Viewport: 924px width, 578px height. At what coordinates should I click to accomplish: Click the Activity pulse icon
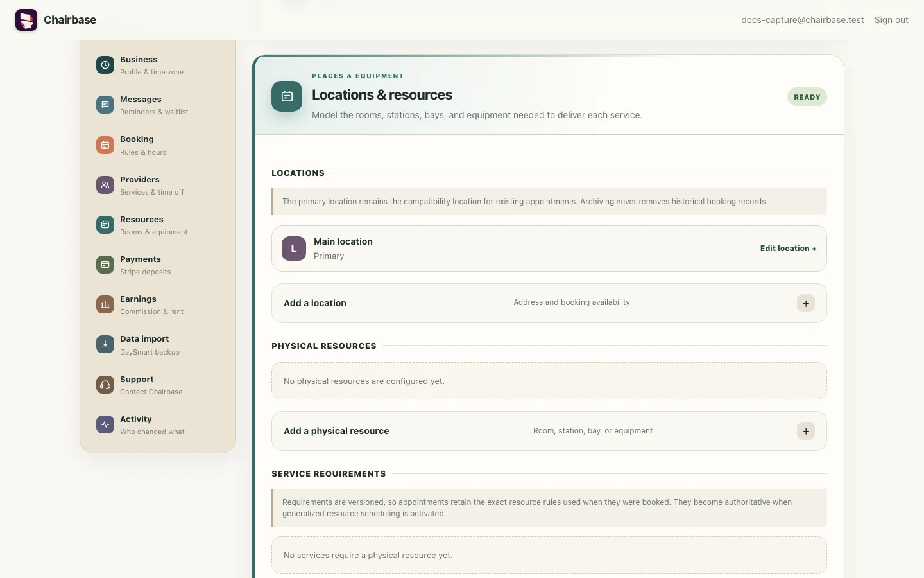pos(105,425)
